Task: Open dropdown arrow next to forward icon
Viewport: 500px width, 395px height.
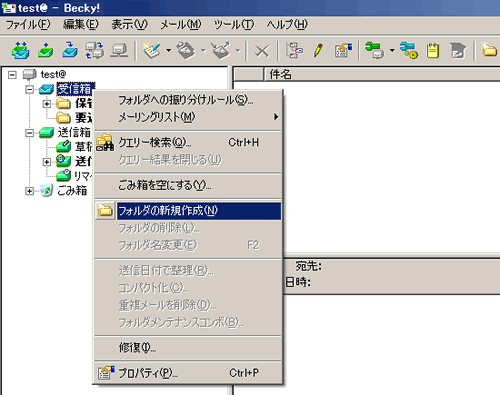Action: 238,51
